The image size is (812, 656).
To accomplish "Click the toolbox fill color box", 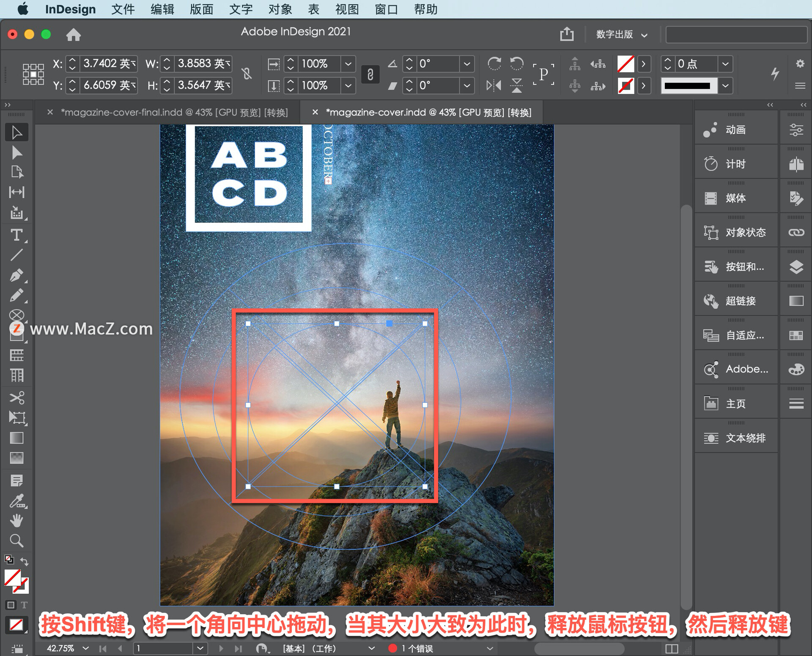I will tap(13, 577).
